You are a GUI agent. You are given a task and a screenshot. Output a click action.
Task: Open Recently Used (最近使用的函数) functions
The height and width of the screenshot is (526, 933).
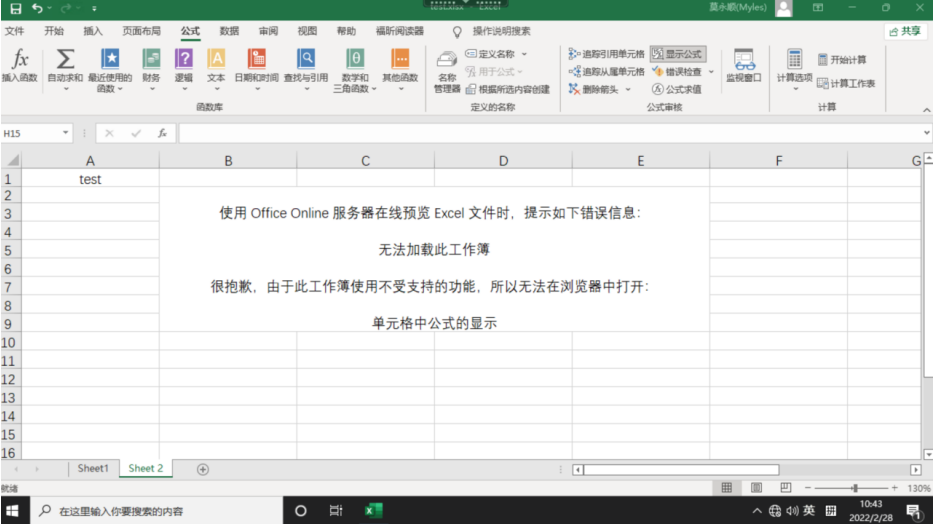pos(109,70)
